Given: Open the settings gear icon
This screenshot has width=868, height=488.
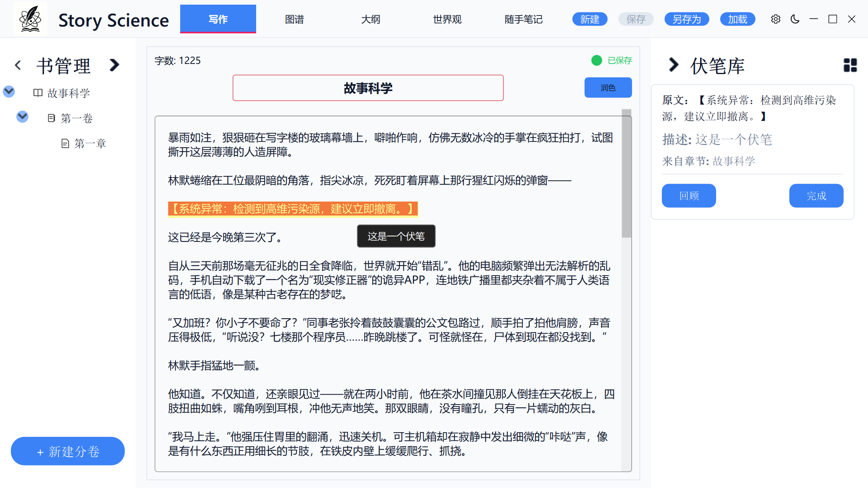Looking at the screenshot, I should (x=775, y=19).
